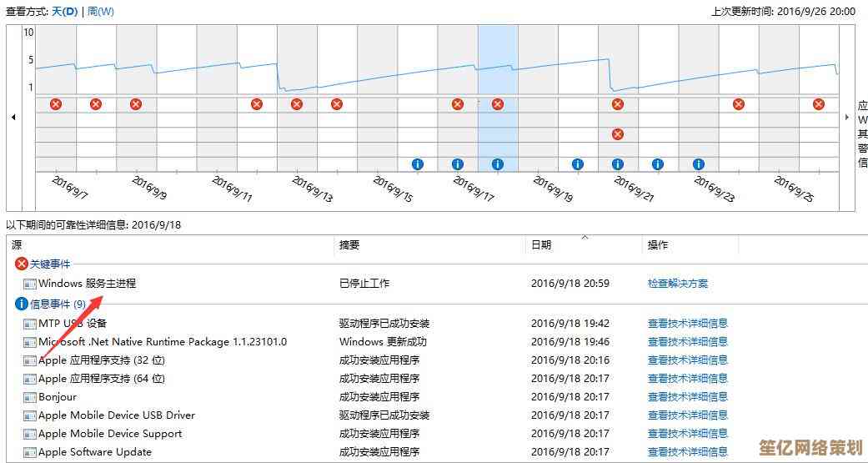The height and width of the screenshot is (463, 868).
Task: Click the rightmost red error icon in chart
Action: [819, 104]
